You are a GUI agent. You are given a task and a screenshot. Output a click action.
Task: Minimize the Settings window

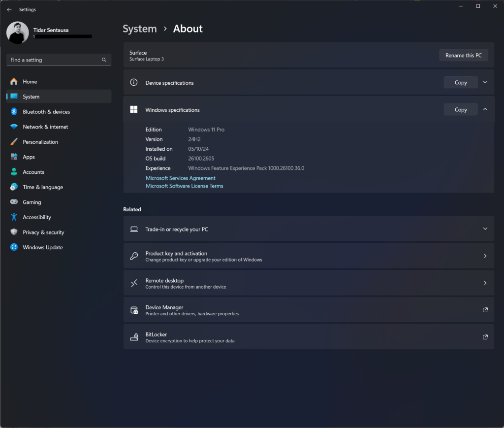461,6
